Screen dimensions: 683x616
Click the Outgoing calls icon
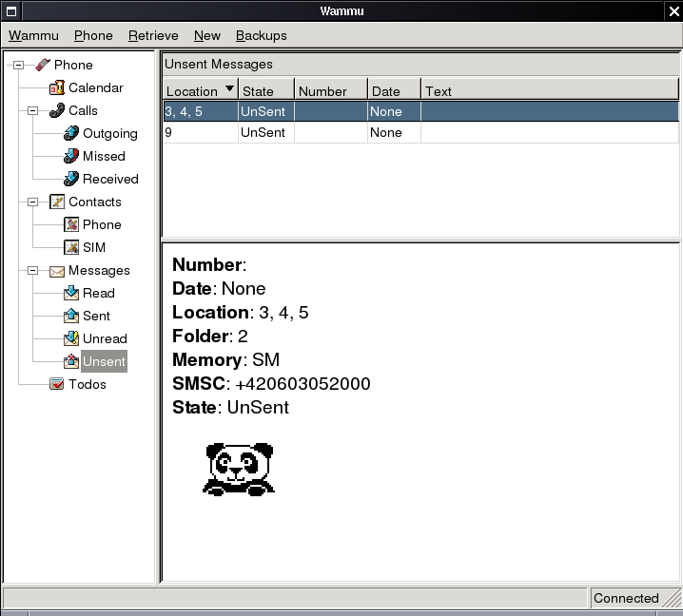click(x=71, y=133)
